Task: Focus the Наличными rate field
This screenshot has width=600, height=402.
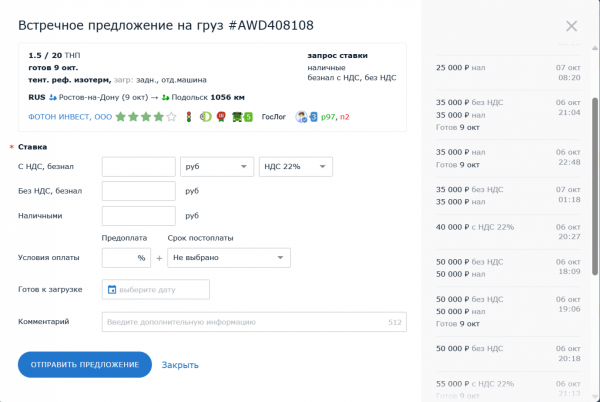Action: [x=139, y=216]
